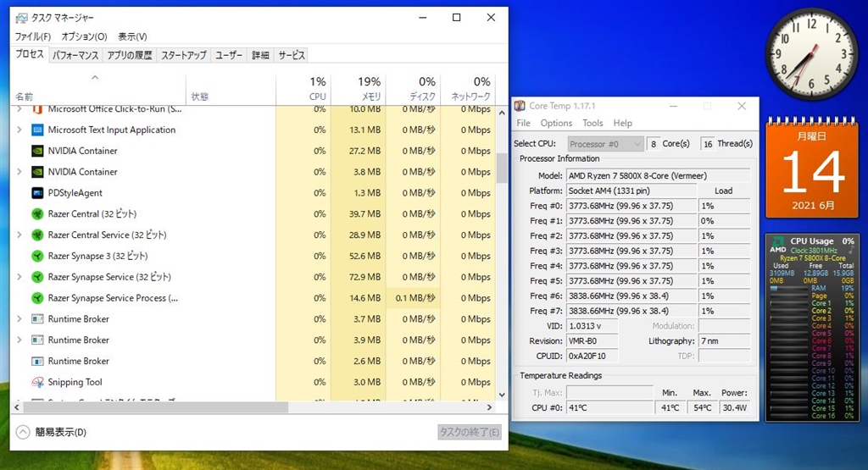Switch to the ユーザー tab
The width and height of the screenshot is (868, 470).
(229, 55)
